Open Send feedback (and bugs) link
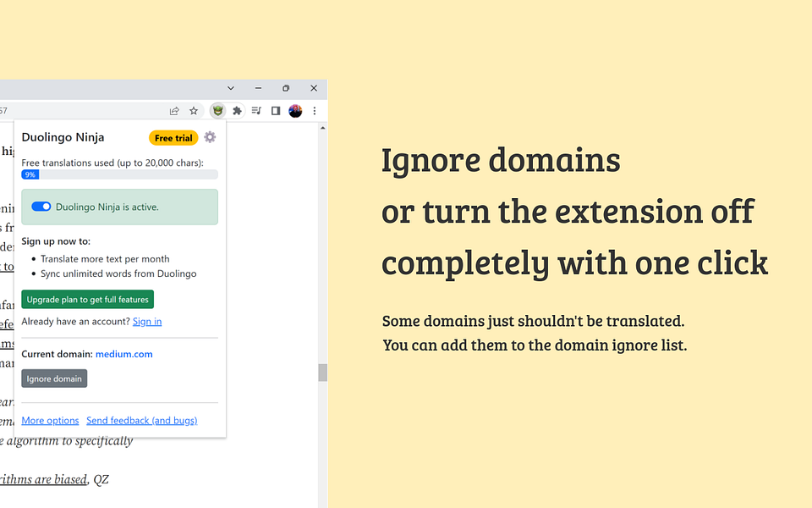Viewport: 812px width, 508px height. point(142,421)
